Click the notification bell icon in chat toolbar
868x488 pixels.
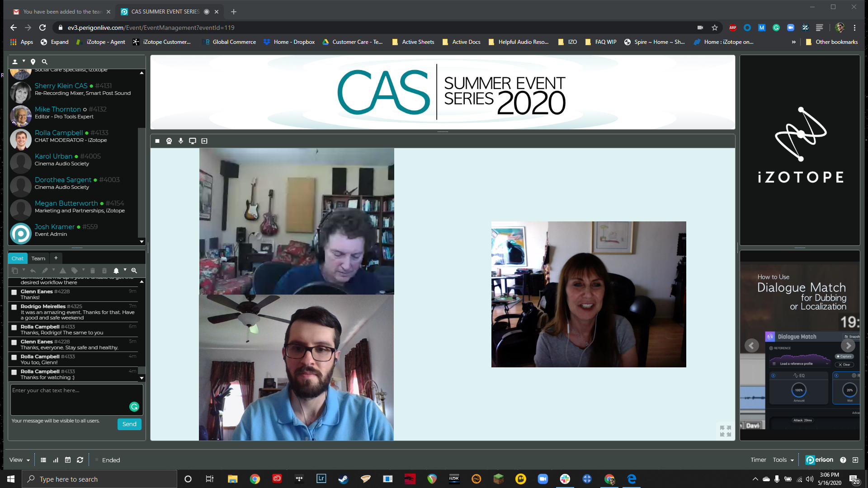click(x=116, y=271)
